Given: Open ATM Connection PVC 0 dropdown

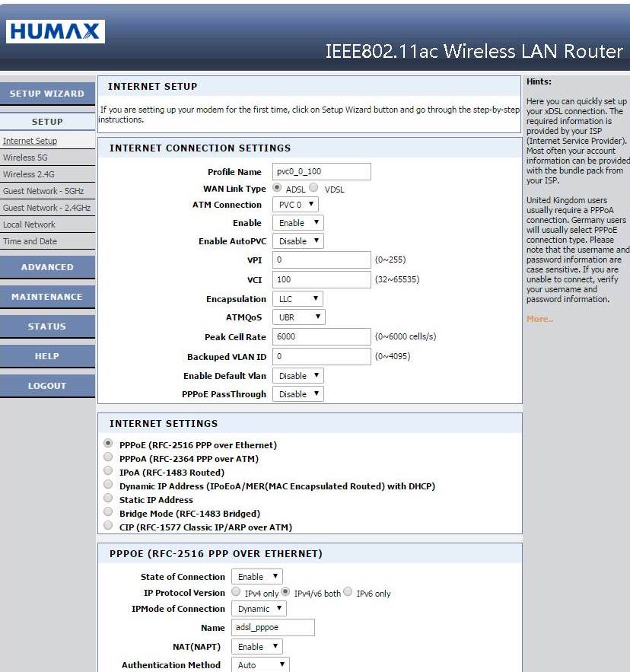Looking at the screenshot, I should point(295,205).
